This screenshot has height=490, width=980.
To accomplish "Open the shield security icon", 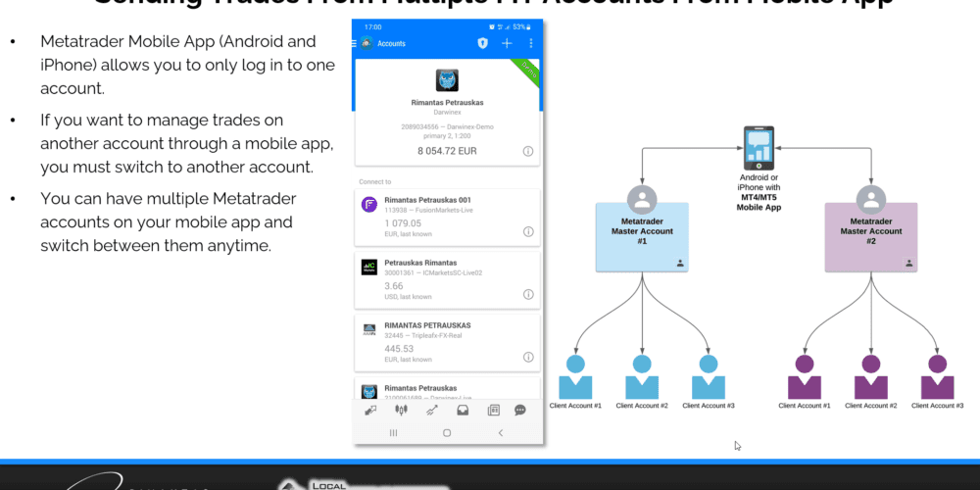I will click(482, 43).
